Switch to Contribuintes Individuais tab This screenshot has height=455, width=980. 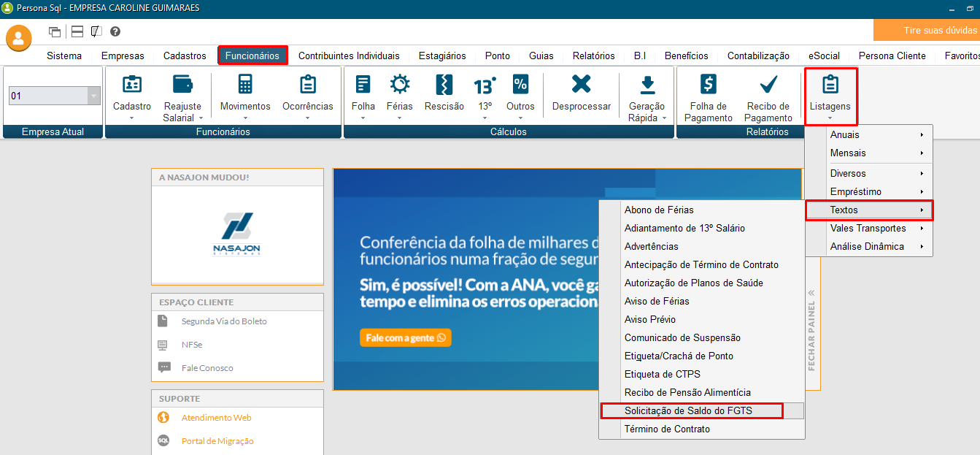point(349,56)
